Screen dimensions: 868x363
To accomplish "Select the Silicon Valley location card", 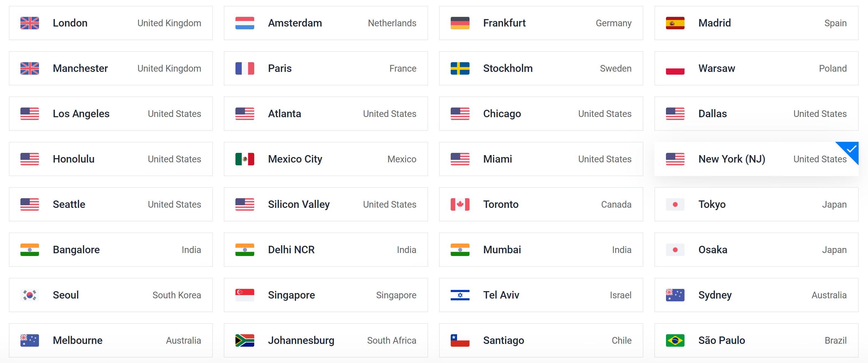I will tap(326, 204).
